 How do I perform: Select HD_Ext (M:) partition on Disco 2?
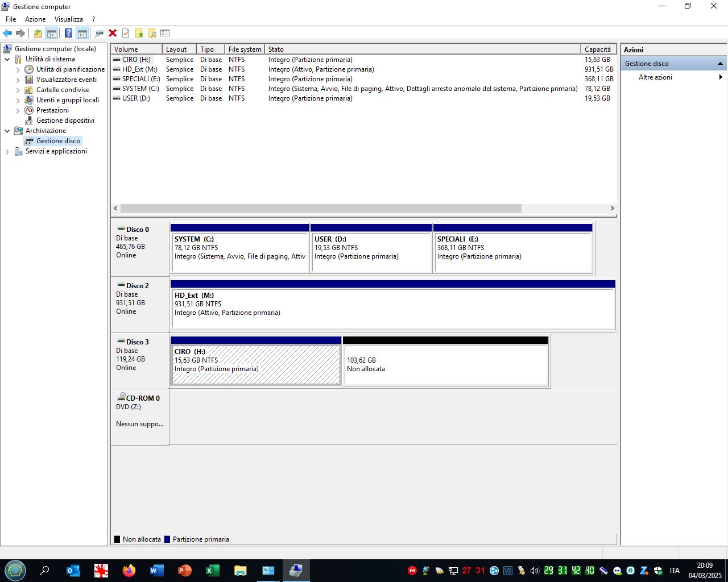coord(393,305)
